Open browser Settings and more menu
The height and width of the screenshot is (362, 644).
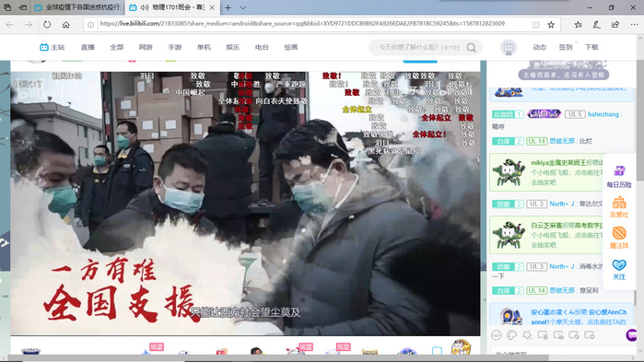[x=634, y=25]
